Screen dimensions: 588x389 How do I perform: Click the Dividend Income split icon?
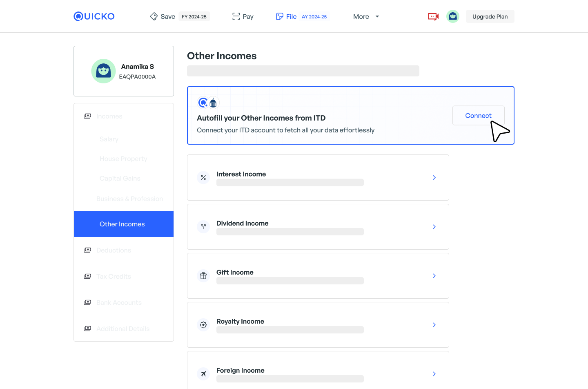tap(203, 227)
